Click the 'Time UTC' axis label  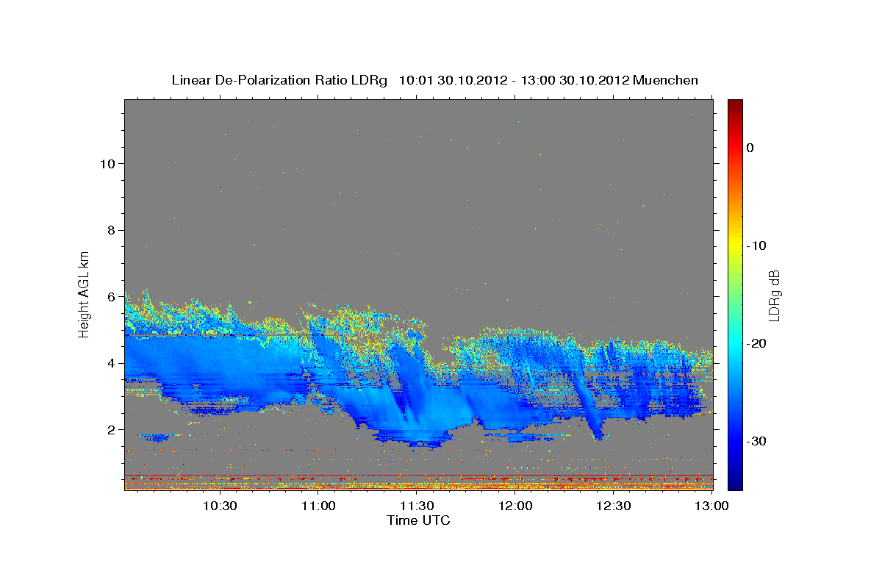point(418,520)
